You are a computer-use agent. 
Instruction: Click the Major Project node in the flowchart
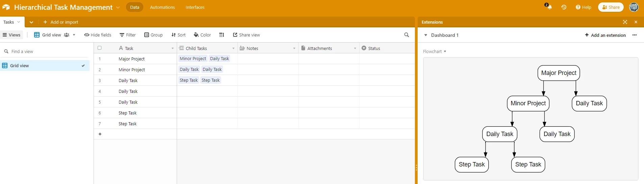[559, 73]
